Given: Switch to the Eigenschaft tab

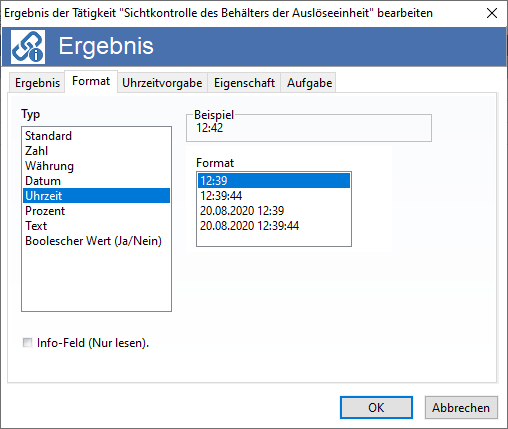Looking at the screenshot, I should [244, 83].
